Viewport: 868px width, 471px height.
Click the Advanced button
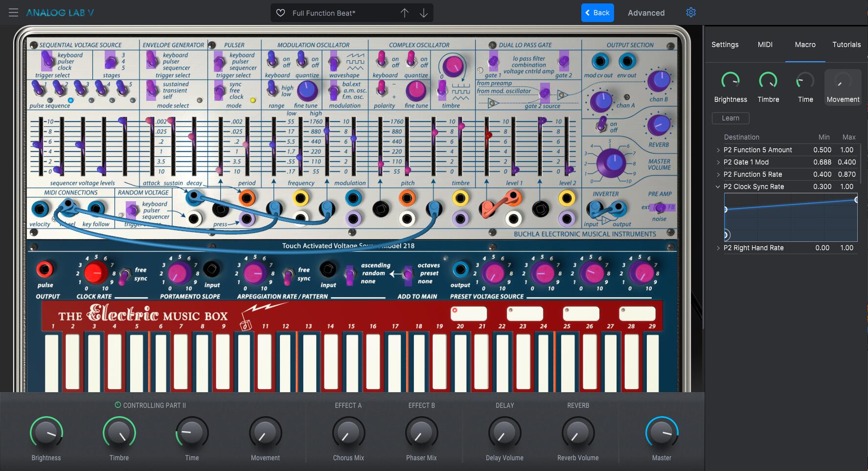coord(646,13)
